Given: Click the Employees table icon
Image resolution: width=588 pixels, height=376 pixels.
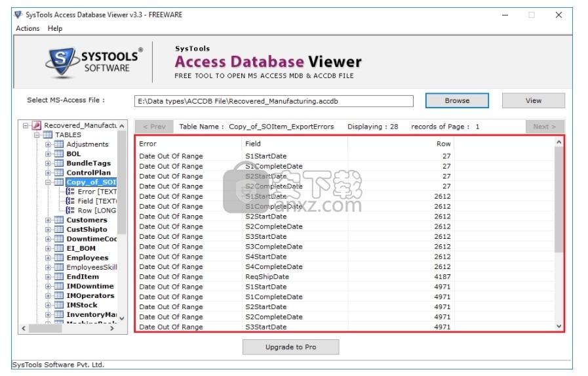Looking at the screenshot, I should 59,258.
